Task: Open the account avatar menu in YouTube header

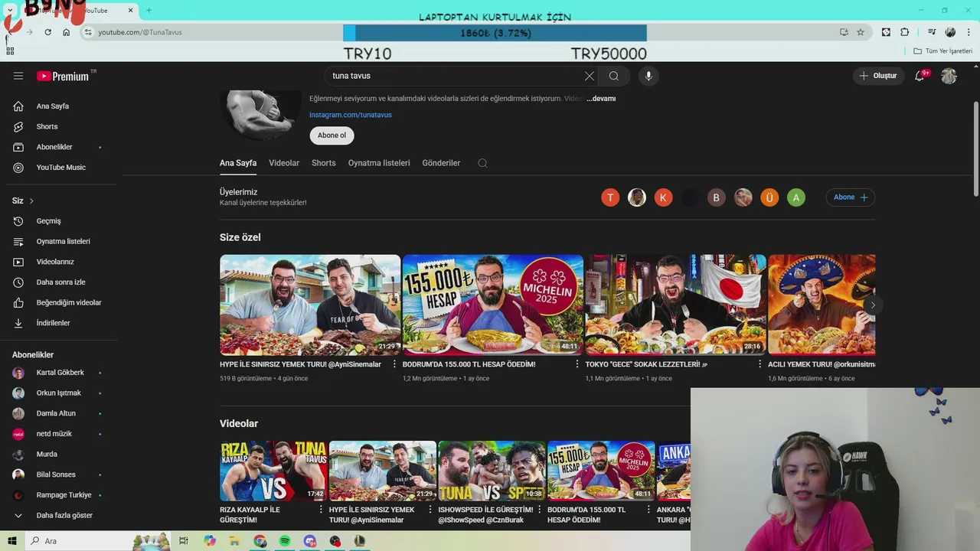Action: pos(949,76)
